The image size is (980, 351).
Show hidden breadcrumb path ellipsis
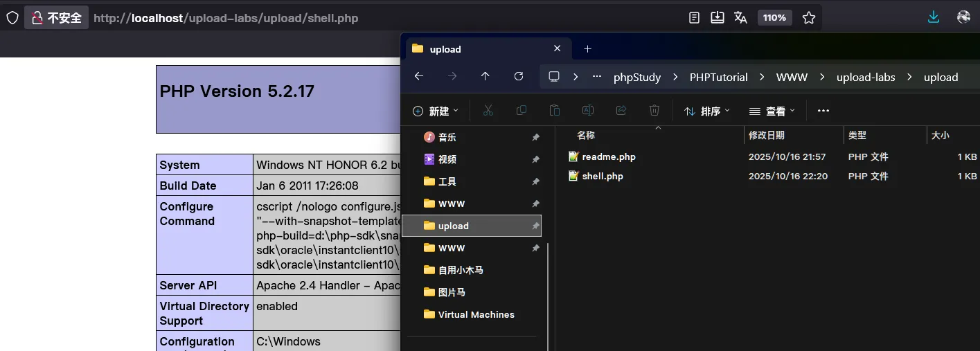pyautogui.click(x=597, y=77)
